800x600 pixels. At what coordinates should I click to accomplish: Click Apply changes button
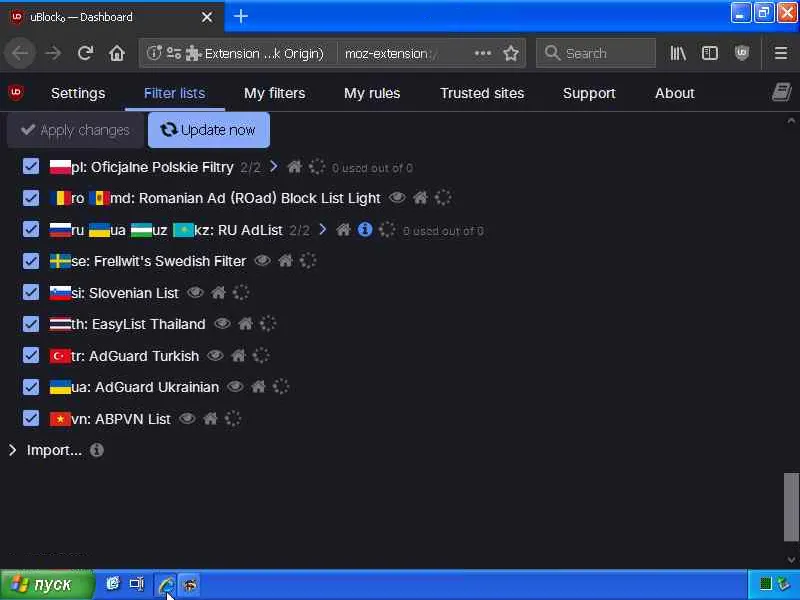coord(76,130)
